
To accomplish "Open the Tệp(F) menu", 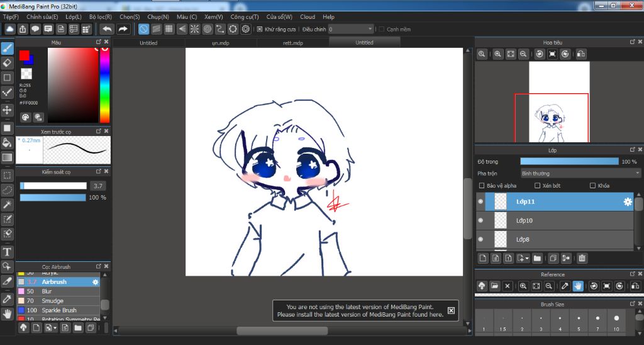I will point(11,17).
